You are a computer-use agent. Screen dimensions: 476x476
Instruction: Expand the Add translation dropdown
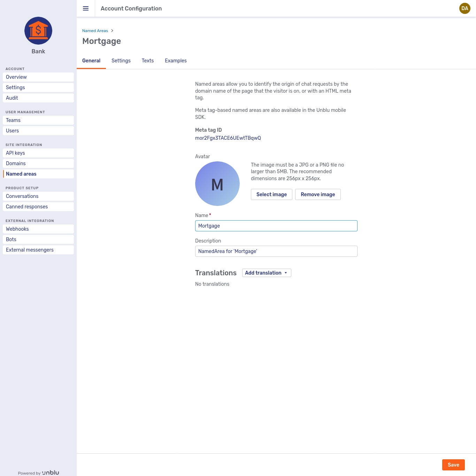(x=266, y=273)
